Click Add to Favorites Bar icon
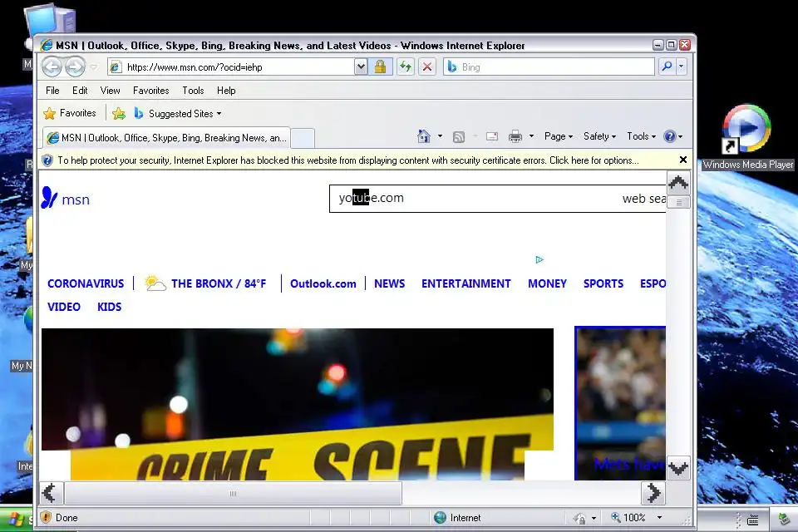Viewport: 798px width, 532px height. (x=119, y=114)
